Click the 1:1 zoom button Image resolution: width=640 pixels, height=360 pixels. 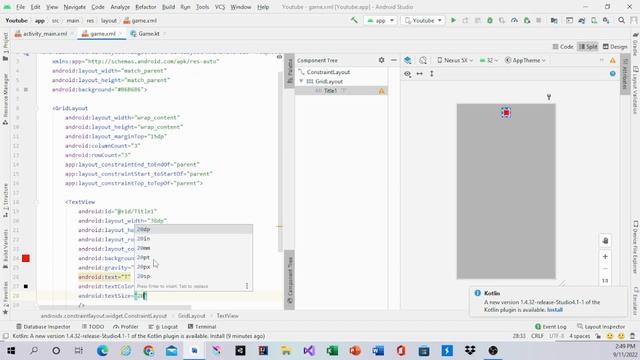(x=605, y=281)
